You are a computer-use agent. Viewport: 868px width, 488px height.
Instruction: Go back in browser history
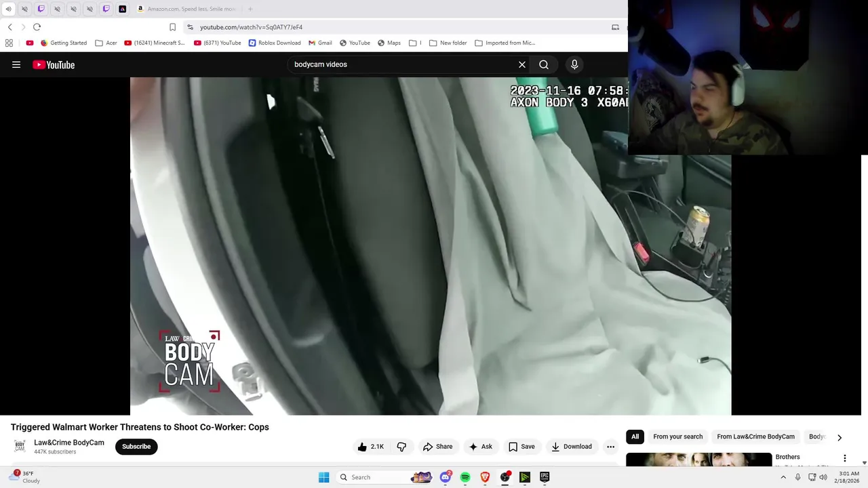(x=9, y=27)
